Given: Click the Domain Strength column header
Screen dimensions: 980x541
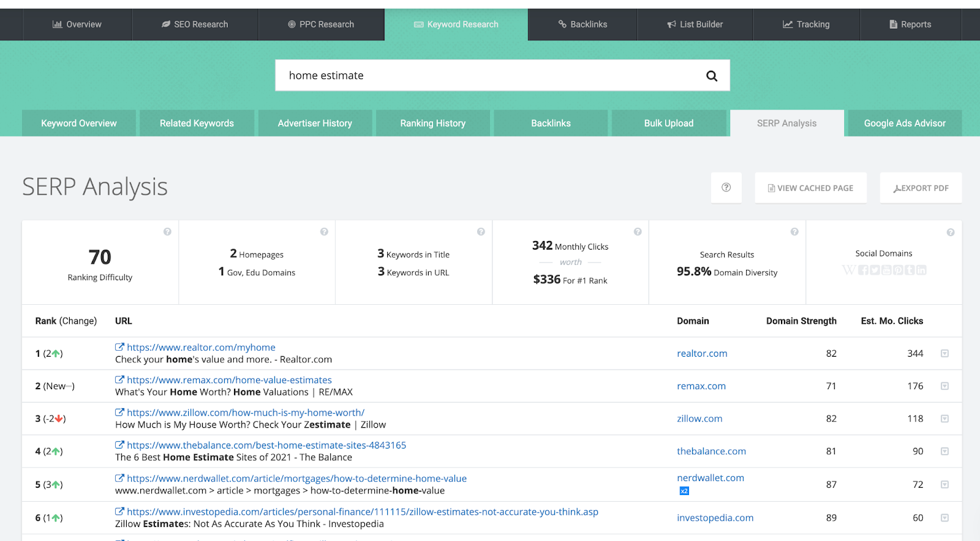Looking at the screenshot, I should [801, 321].
